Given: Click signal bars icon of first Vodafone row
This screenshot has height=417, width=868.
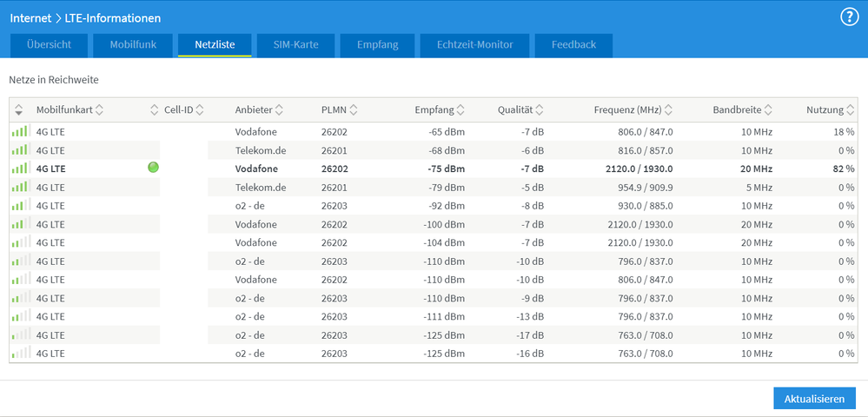Looking at the screenshot, I should coord(20,131).
